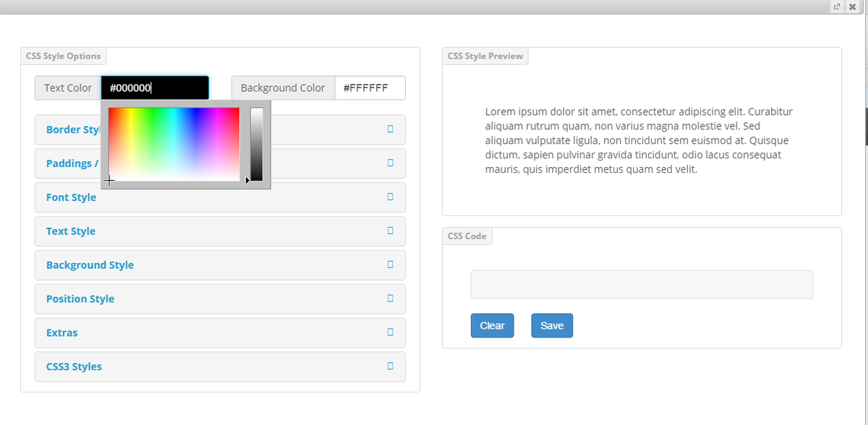Expand the Position Style section
This screenshot has height=425, width=868.
point(220,299)
